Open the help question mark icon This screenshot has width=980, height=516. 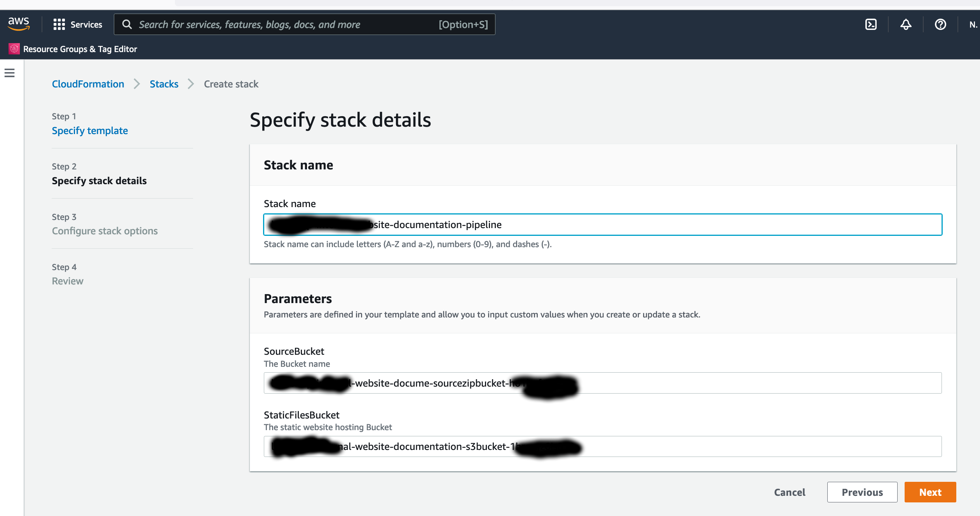[x=940, y=24]
